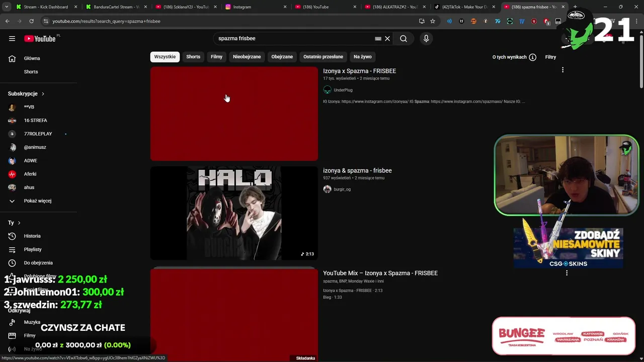644x362 pixels.
Task: Open Izonya x Spazma - FRISBEE 2:13 mix entry
Action: coord(353,291)
